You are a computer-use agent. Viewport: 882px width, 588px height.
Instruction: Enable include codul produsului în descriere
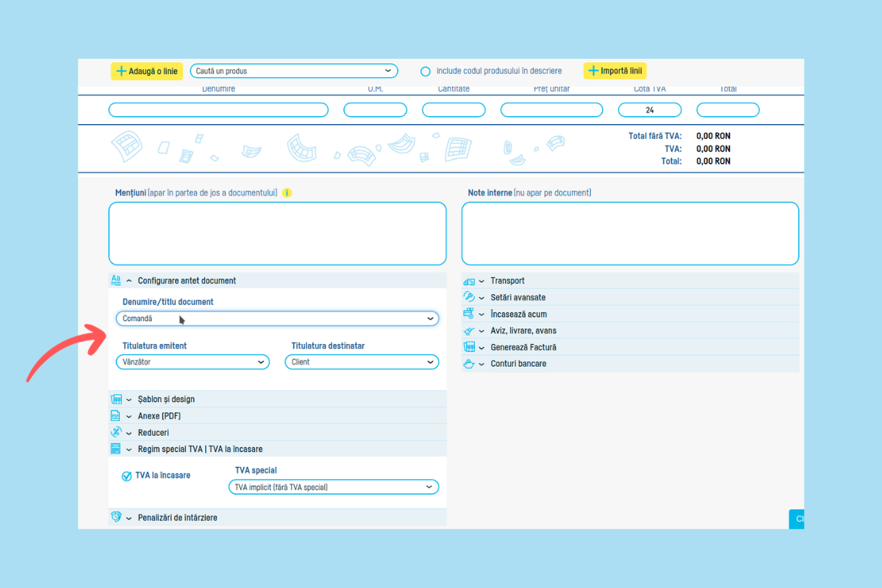(425, 71)
